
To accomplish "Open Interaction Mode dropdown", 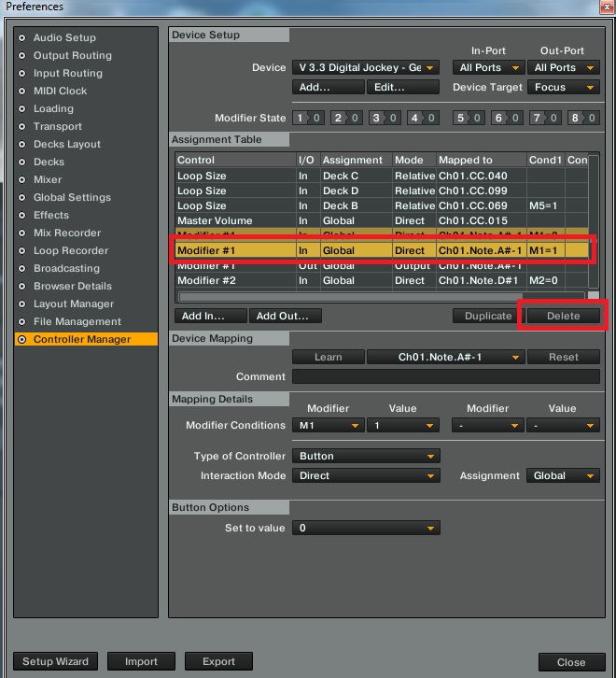I will tap(366, 475).
